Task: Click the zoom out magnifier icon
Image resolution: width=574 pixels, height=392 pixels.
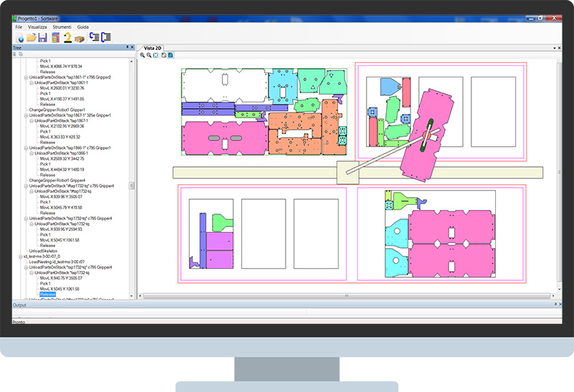Action: (149, 54)
